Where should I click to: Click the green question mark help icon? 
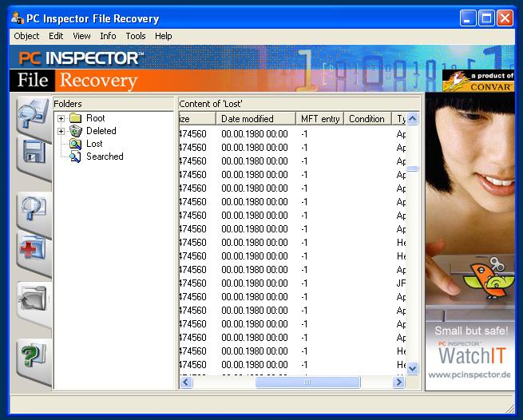(x=33, y=356)
